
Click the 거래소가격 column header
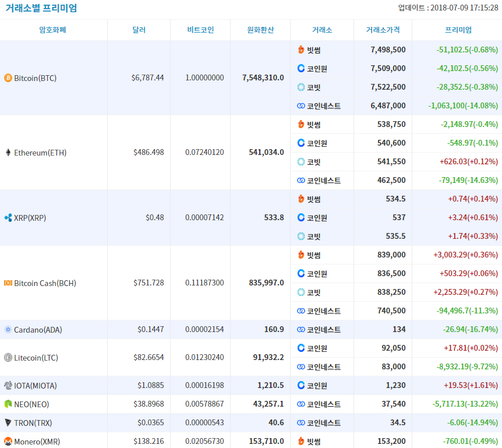pos(383,30)
